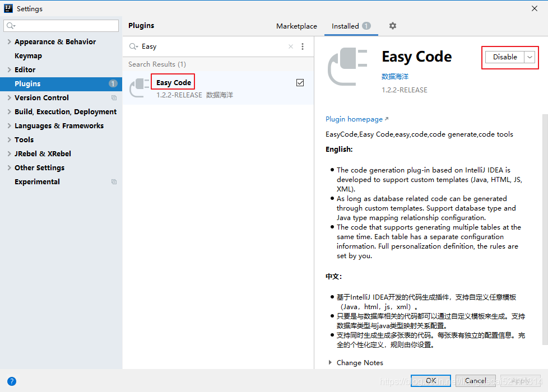Expand the Change Notes section
This screenshot has width=548, height=392.
tap(330, 363)
